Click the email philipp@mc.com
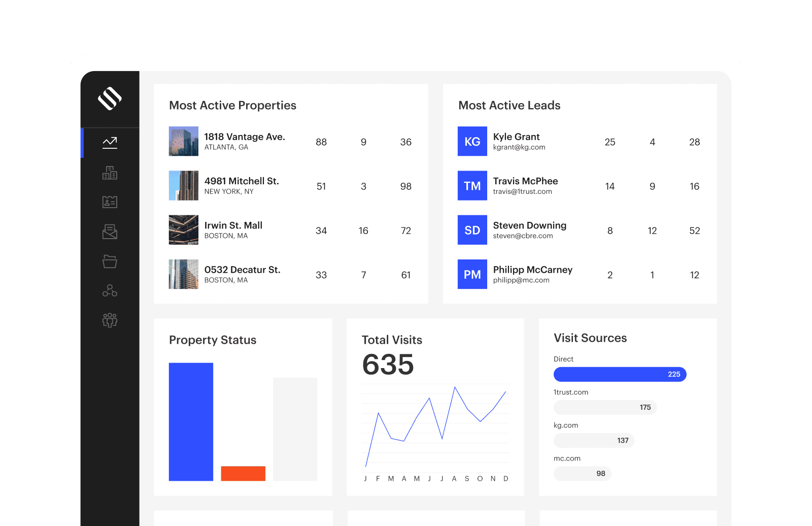Viewport: 812px width, 526px height. click(521, 280)
